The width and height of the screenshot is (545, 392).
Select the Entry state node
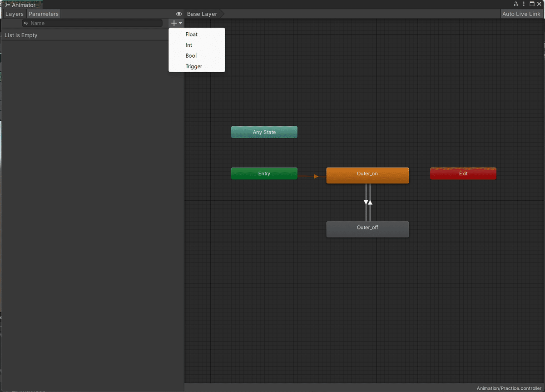[264, 173]
